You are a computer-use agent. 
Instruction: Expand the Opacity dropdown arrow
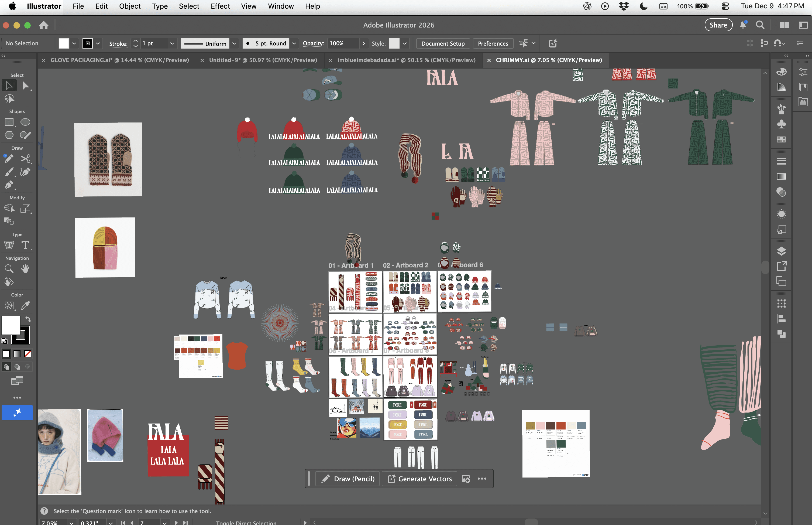click(x=363, y=43)
